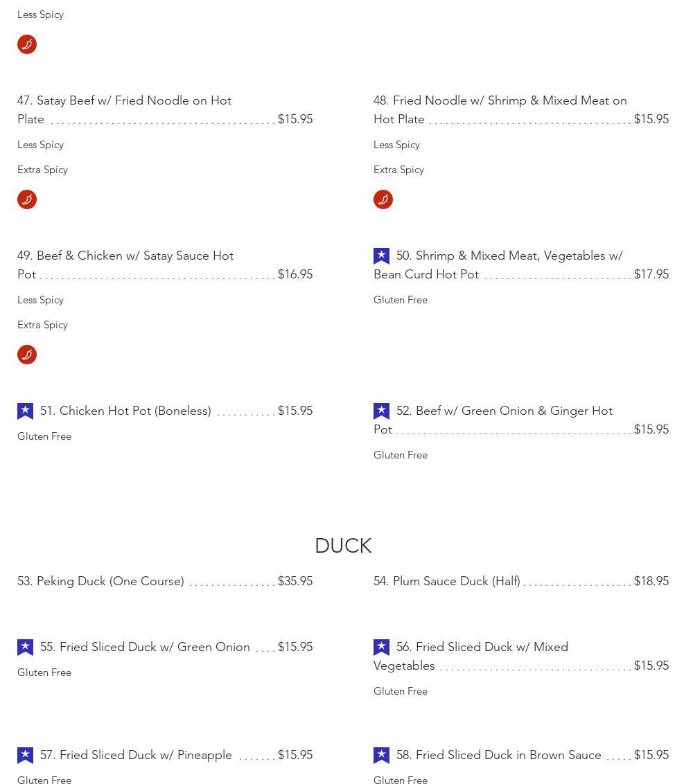
Task: Click Gluten Free label under Chicken Hot Pot
Action: [x=44, y=436]
